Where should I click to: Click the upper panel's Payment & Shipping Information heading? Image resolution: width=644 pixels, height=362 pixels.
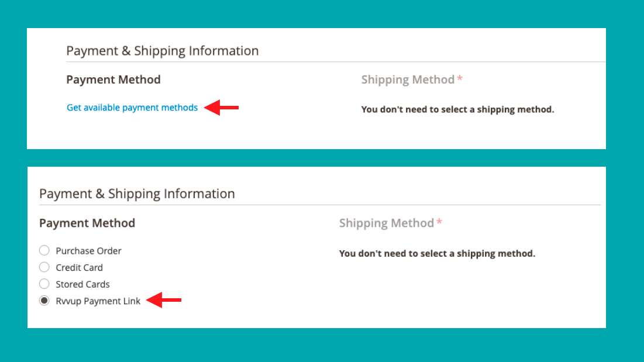point(162,51)
